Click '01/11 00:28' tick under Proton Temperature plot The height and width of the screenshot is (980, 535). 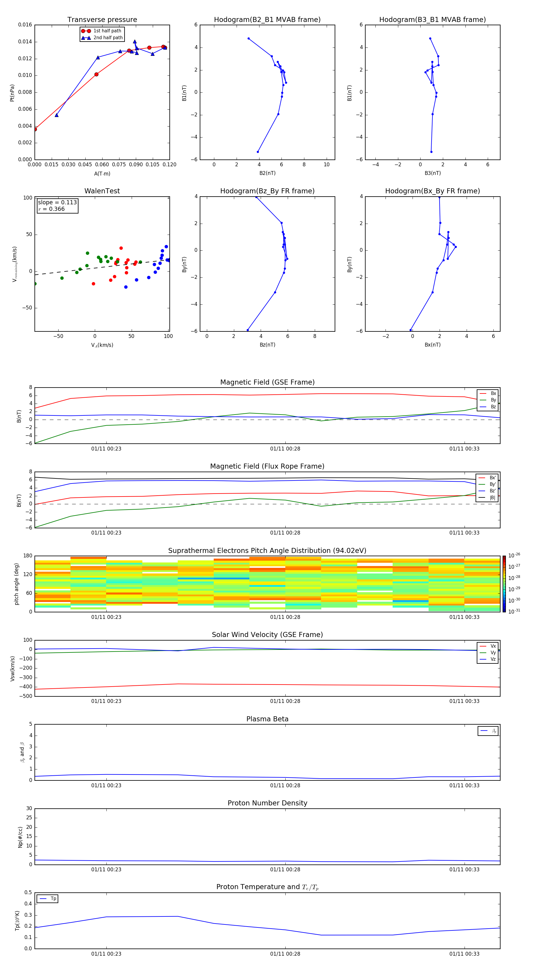[x=285, y=954]
